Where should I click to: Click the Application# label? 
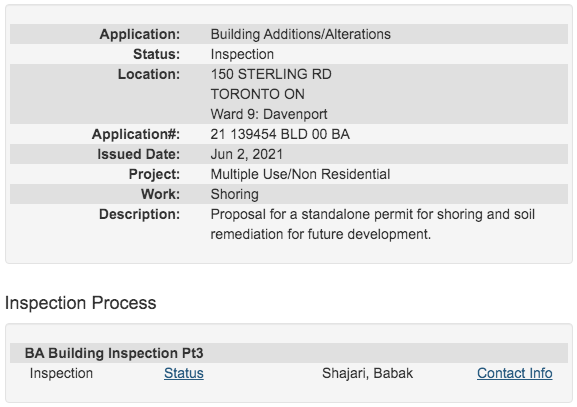(136, 134)
